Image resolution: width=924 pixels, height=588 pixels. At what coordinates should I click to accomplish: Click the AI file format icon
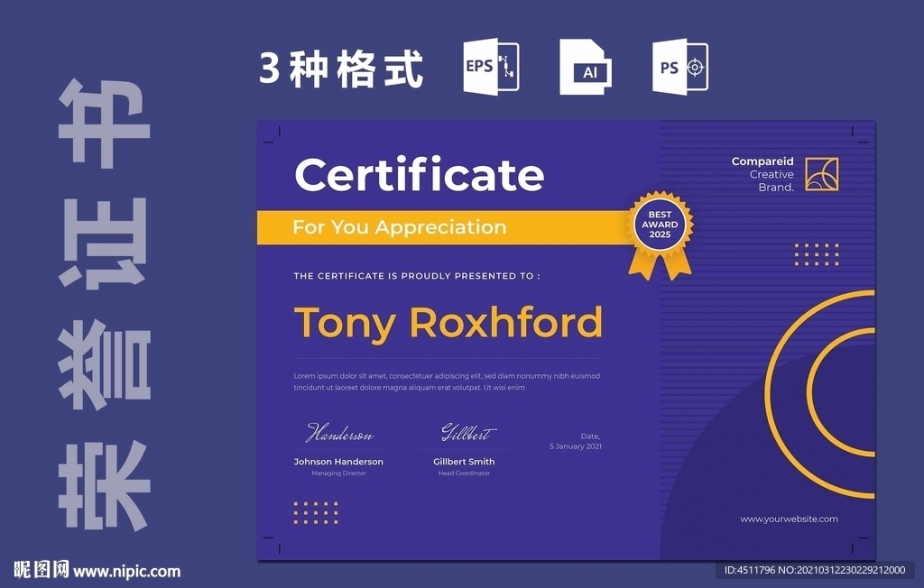click(585, 67)
